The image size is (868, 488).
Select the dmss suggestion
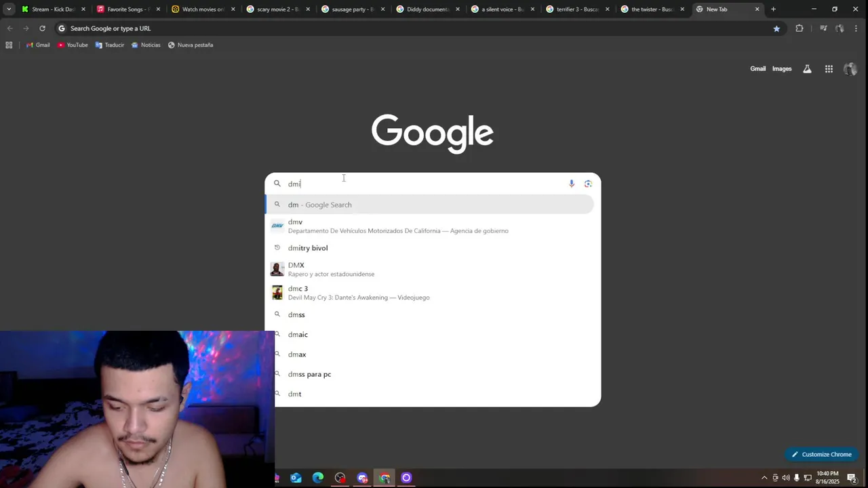[429, 314]
